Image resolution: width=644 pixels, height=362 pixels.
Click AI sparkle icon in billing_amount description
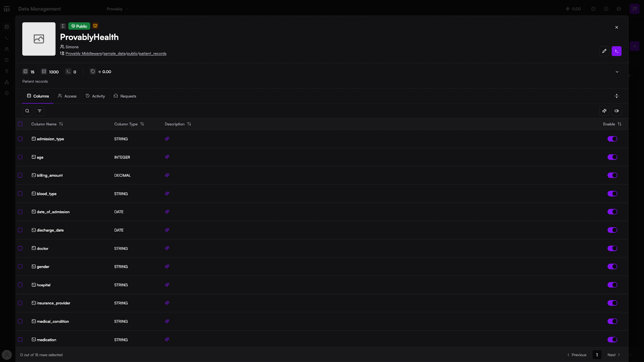(167, 175)
